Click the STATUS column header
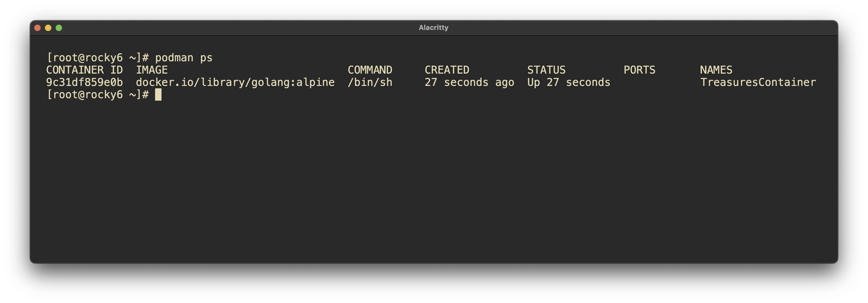The width and height of the screenshot is (868, 303). (546, 70)
